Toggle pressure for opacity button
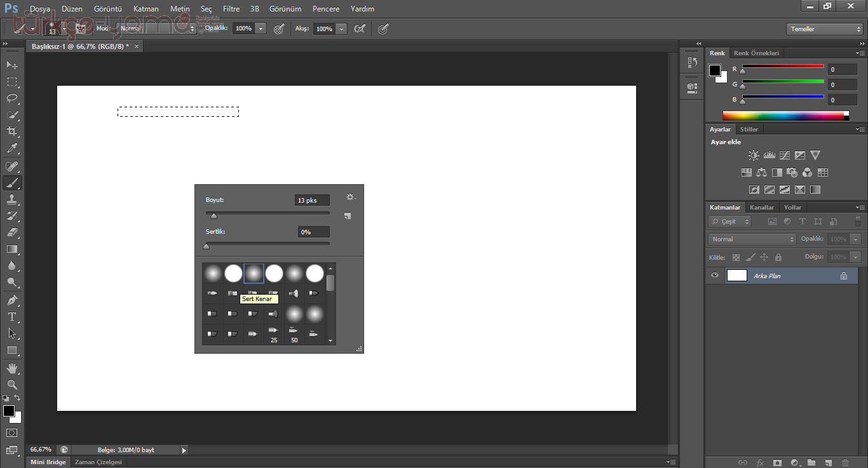 tap(278, 29)
